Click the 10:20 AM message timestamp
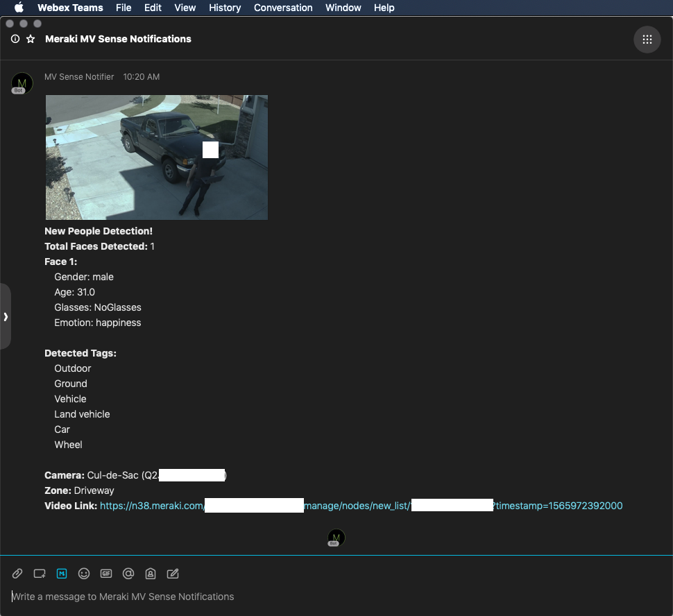The image size is (673, 616). tap(142, 77)
